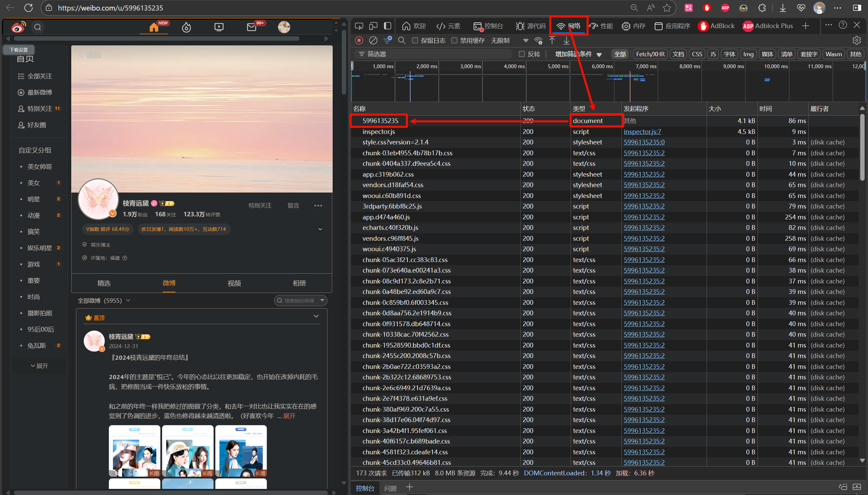Click the inspector.js:7 initiator link

(642, 132)
